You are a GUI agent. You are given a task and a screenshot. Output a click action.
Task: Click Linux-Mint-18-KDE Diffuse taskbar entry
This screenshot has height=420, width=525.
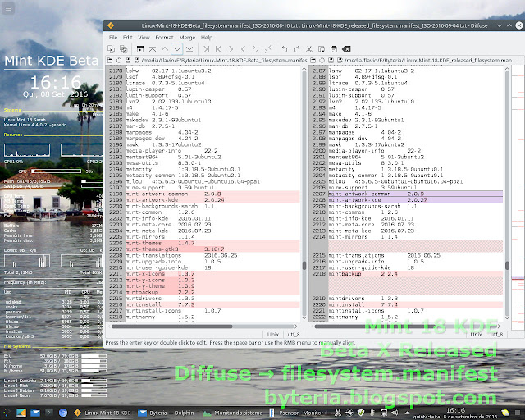pyautogui.click(x=102, y=413)
